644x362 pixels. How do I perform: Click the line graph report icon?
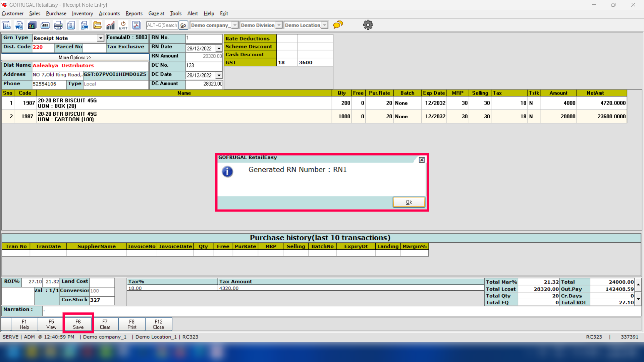136,25
